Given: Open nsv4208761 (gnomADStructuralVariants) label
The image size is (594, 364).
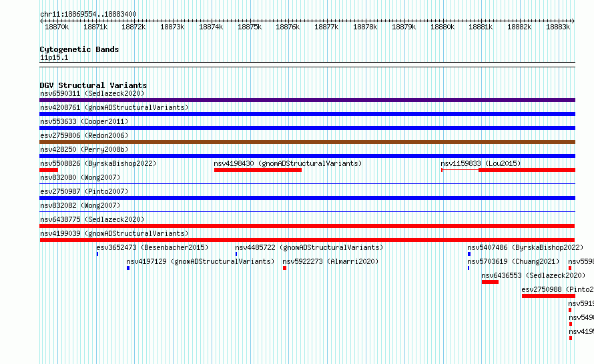Looking at the screenshot, I should [x=114, y=107].
